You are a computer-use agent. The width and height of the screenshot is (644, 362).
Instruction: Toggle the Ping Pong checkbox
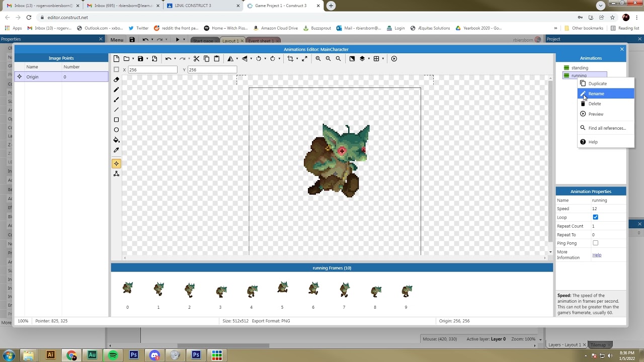tap(595, 243)
